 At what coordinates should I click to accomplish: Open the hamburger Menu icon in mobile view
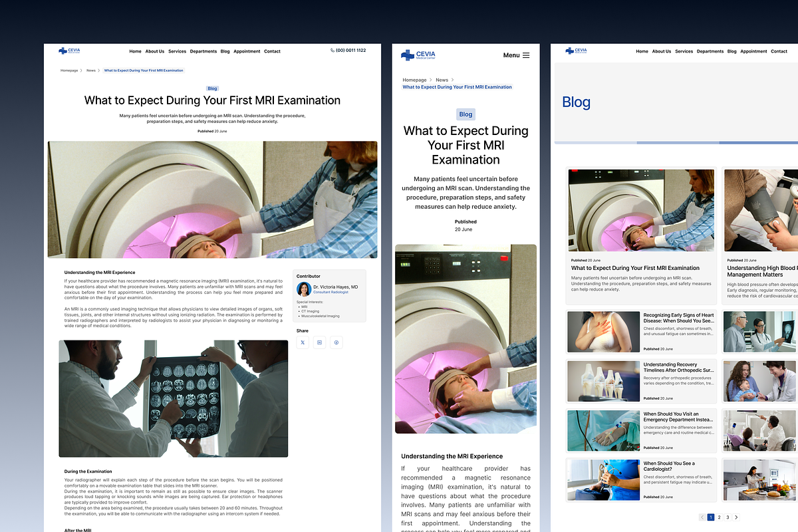(526, 55)
